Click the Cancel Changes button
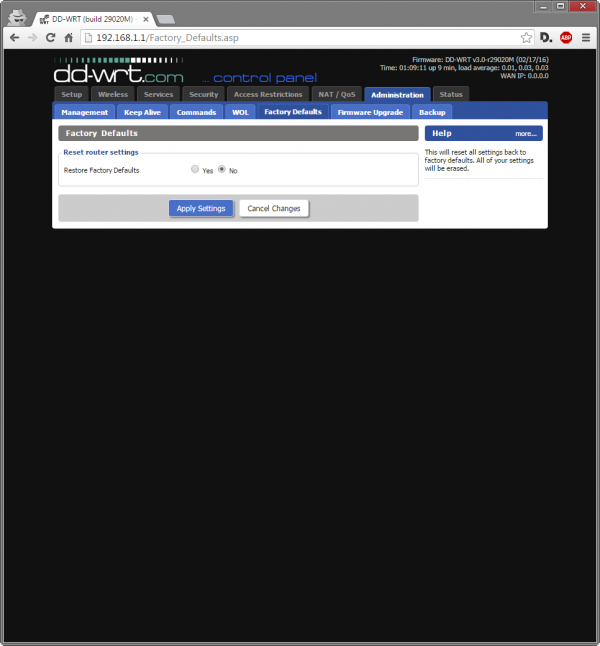Viewport: 600px width, 646px height. (273, 208)
